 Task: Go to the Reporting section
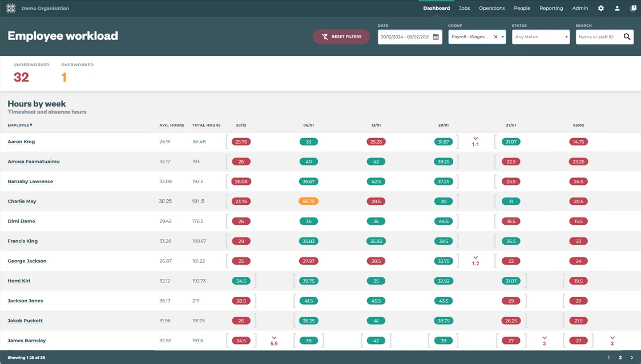coord(551,8)
